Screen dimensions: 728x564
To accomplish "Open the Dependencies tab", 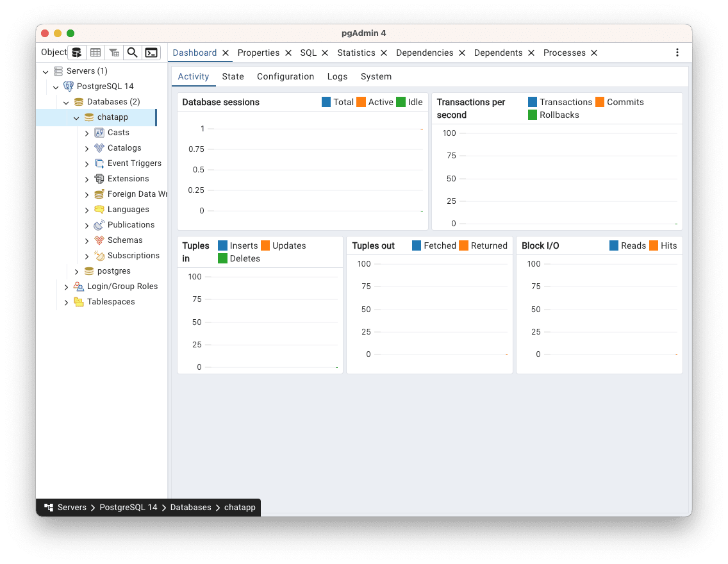I will coord(424,53).
